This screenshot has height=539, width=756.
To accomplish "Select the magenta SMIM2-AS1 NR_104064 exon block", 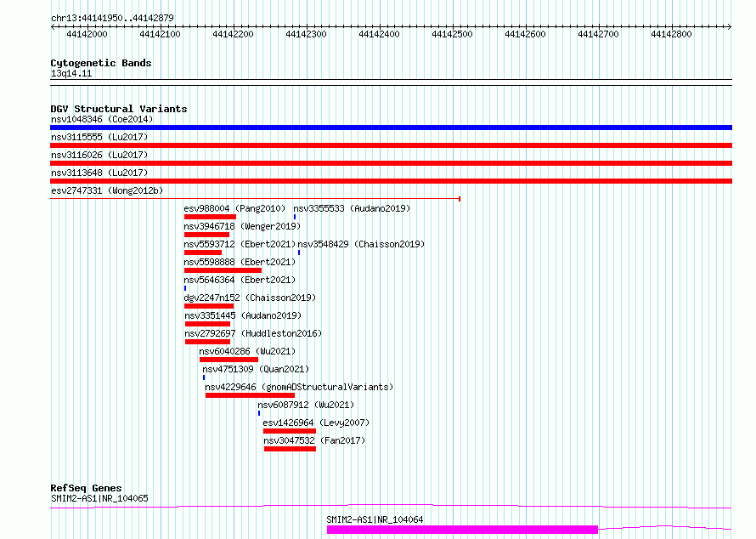I will point(462,530).
